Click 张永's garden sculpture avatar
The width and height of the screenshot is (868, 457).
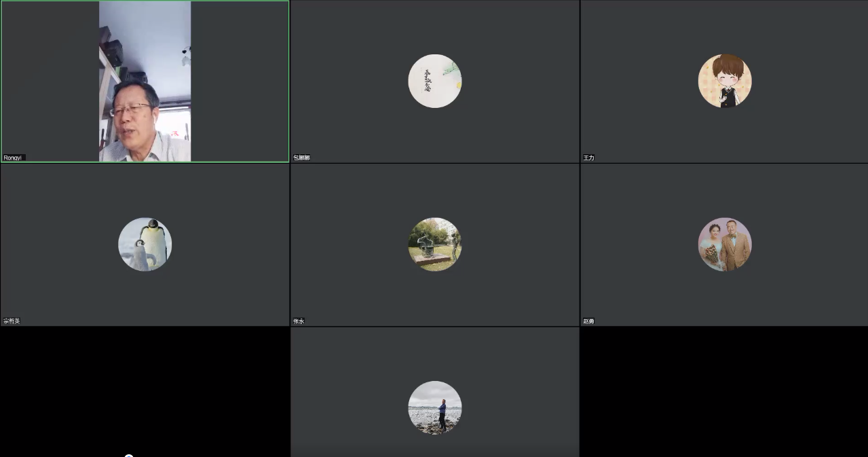[x=435, y=244]
